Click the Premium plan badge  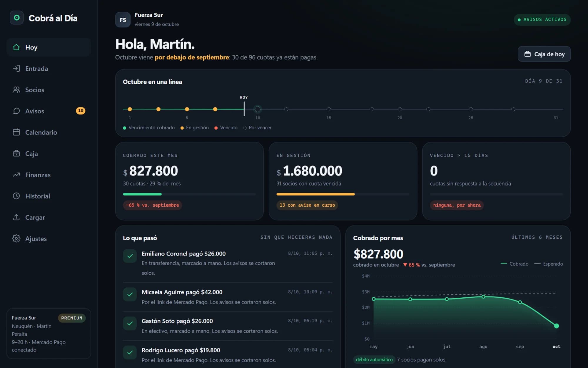coord(72,318)
